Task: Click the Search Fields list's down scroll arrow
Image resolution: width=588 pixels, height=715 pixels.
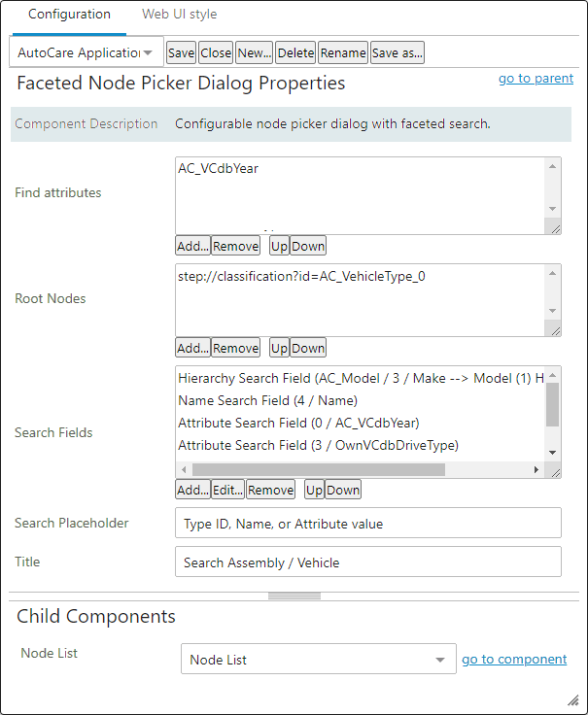Action: (x=552, y=453)
